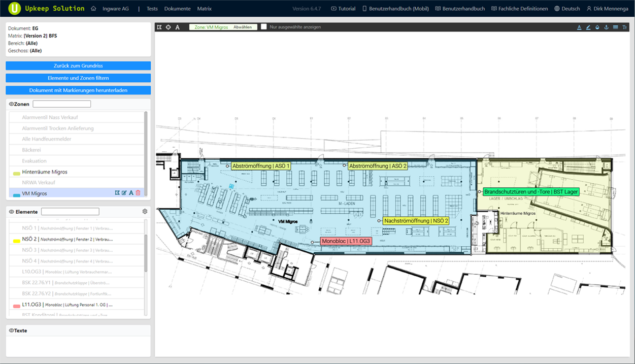Click 'Abströmöffnung | ASÖ 2' plan label
Viewport: 635px width, 364px height.
tap(378, 166)
